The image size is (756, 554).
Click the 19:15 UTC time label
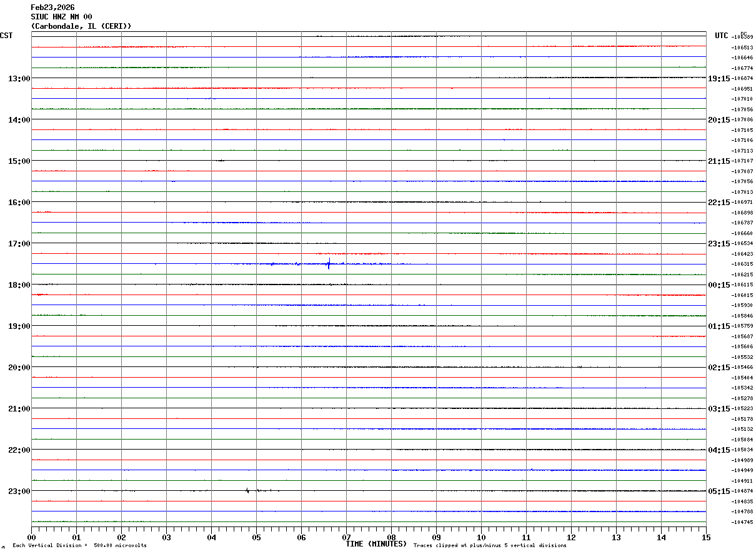719,78
